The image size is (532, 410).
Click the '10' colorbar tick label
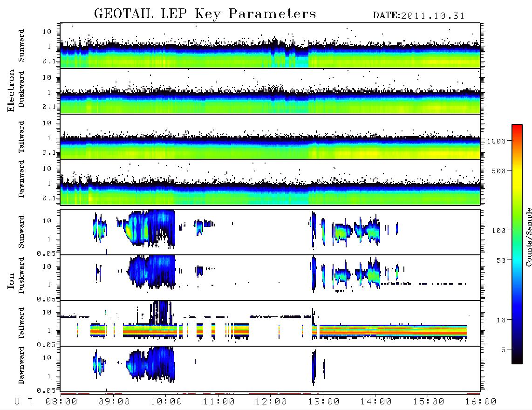tap(501, 320)
